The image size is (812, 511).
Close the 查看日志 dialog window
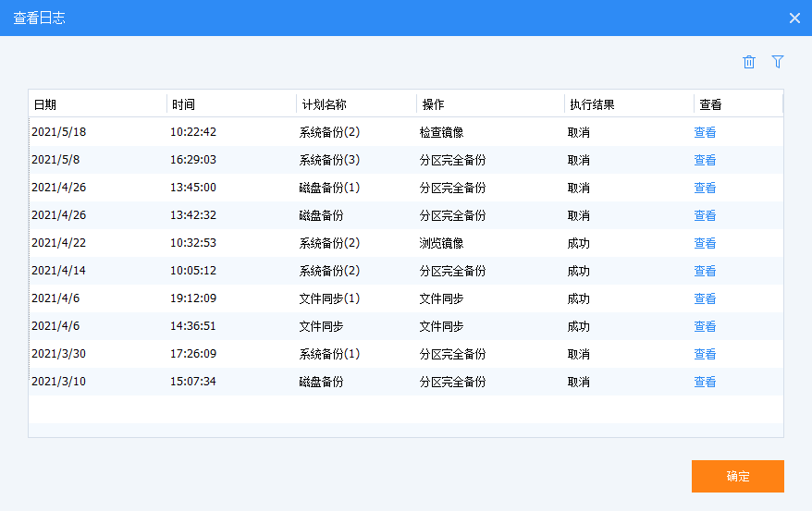794,18
